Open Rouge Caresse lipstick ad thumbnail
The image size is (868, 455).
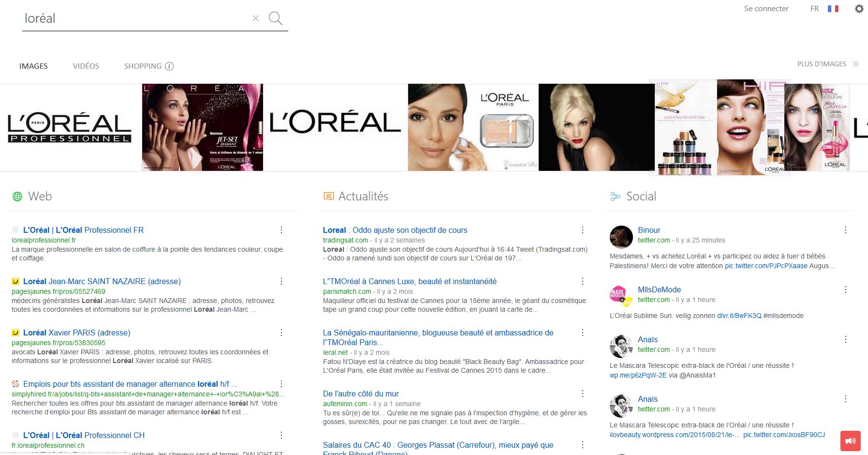tap(817, 127)
